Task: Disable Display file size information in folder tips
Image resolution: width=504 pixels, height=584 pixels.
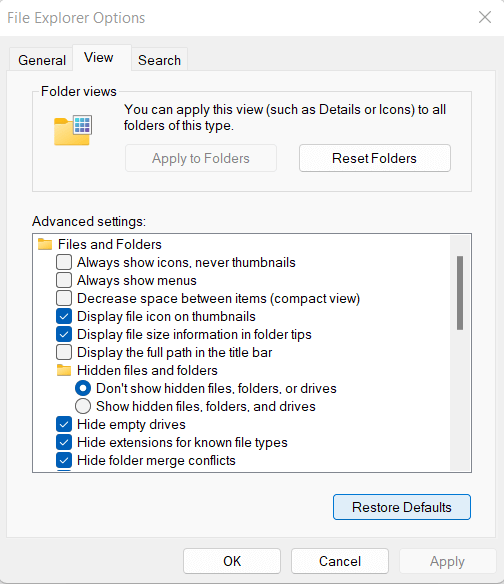Action: click(64, 334)
